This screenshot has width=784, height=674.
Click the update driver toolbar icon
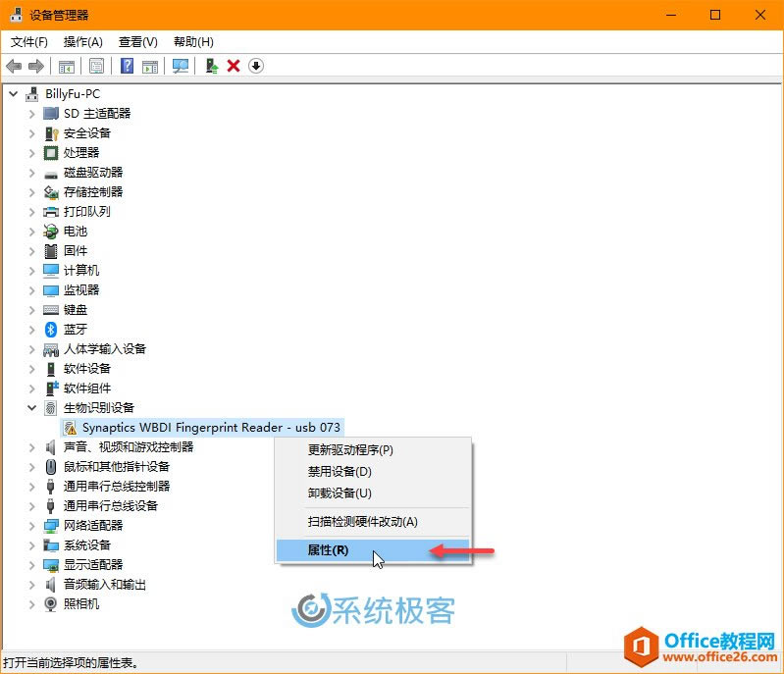point(212,66)
